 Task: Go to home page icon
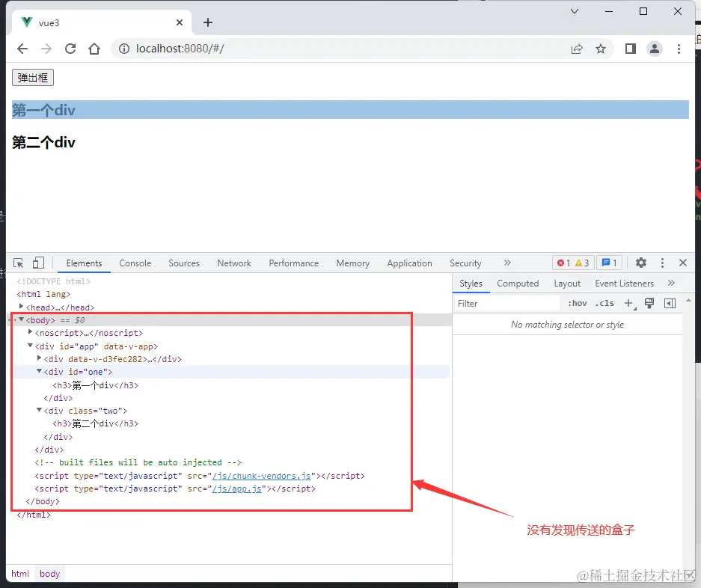pyautogui.click(x=94, y=49)
